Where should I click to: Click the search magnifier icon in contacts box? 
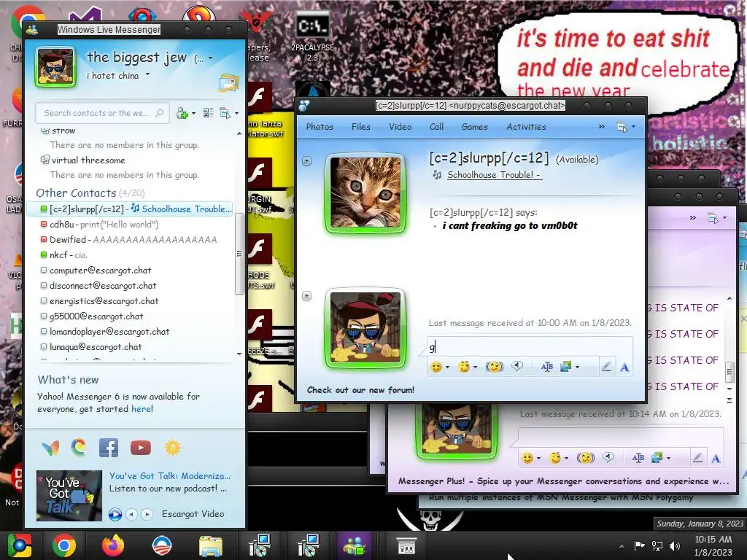pyautogui.click(x=160, y=113)
